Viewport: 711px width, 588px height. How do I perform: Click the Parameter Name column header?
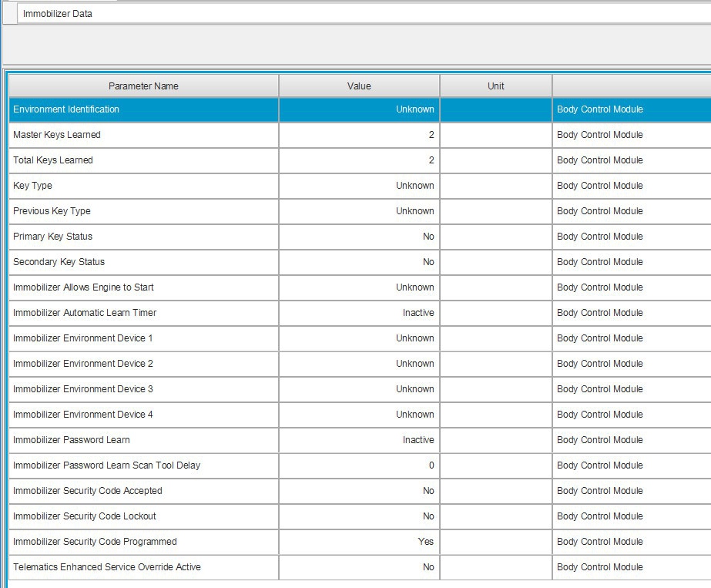coord(143,86)
